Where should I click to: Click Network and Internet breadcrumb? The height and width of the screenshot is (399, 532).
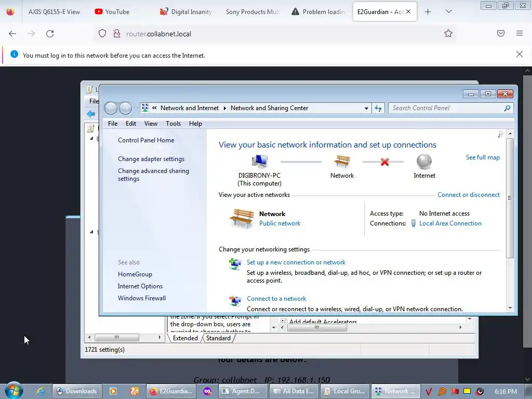pos(189,108)
